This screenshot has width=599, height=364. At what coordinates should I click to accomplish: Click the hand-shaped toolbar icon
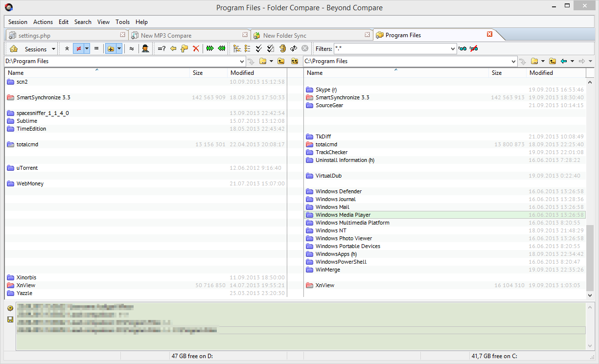point(282,49)
